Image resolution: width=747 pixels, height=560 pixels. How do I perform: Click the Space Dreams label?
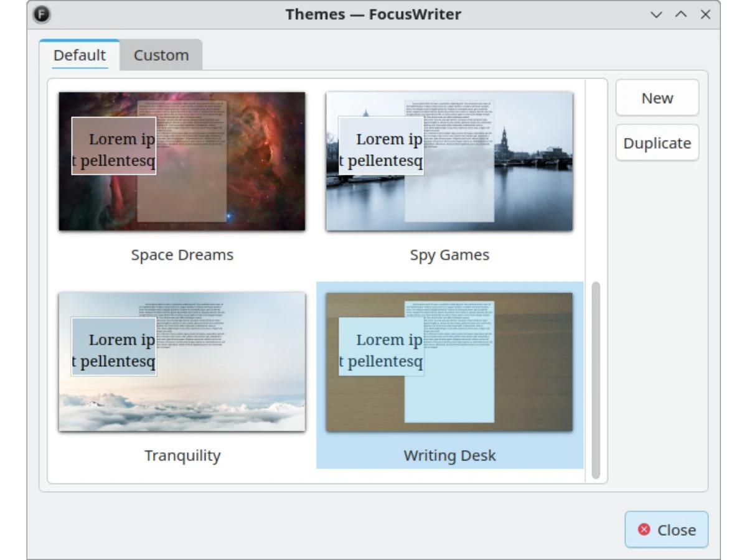[182, 255]
